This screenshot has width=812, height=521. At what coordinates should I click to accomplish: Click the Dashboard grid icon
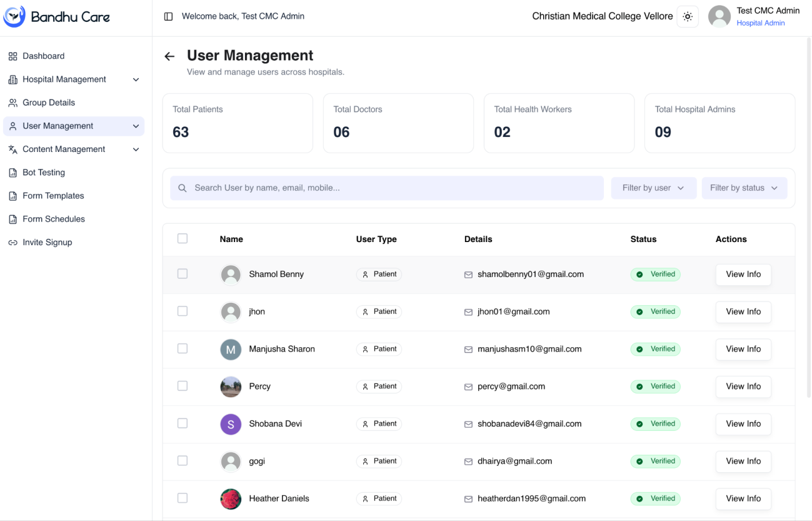[13, 56]
